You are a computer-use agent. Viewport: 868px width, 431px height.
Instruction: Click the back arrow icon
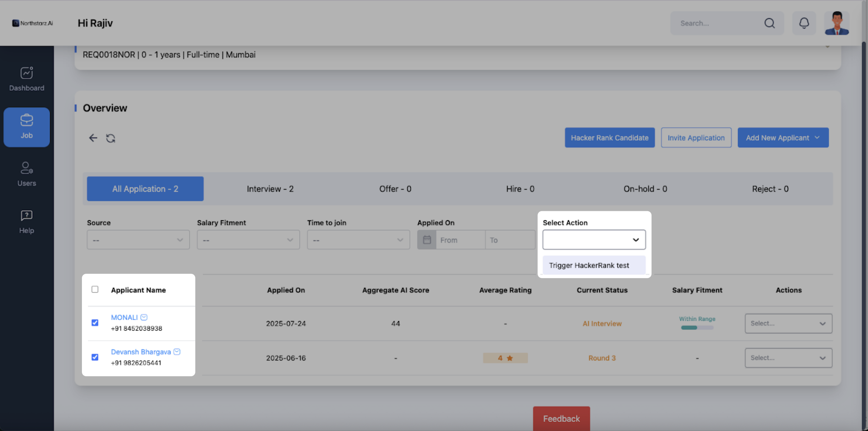click(93, 138)
